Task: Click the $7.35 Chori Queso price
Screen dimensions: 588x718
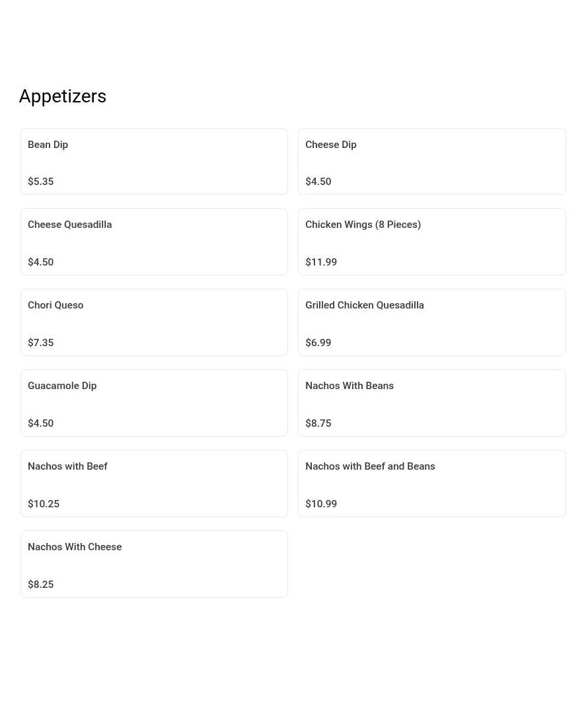Action: coord(41,343)
